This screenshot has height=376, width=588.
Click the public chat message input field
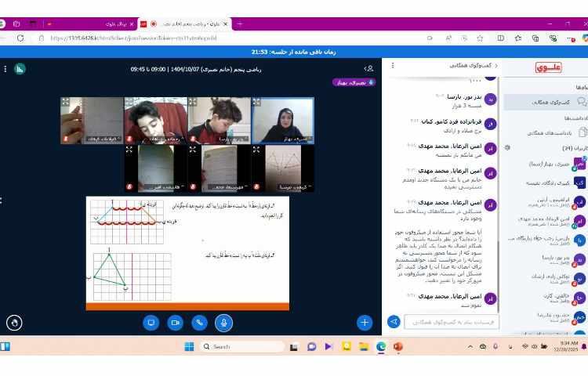tap(452, 322)
